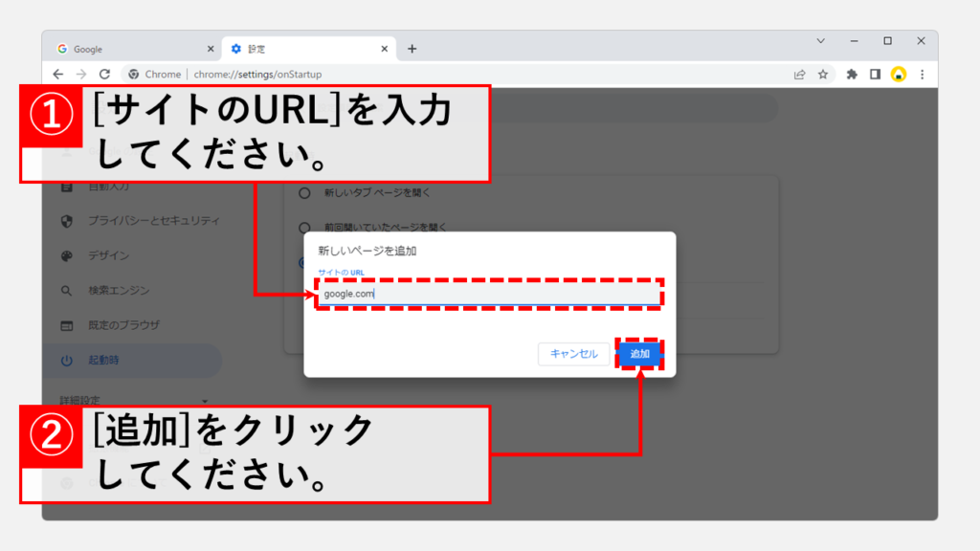
Task: Select 前回開いていたページを開く radio option
Action: click(305, 228)
